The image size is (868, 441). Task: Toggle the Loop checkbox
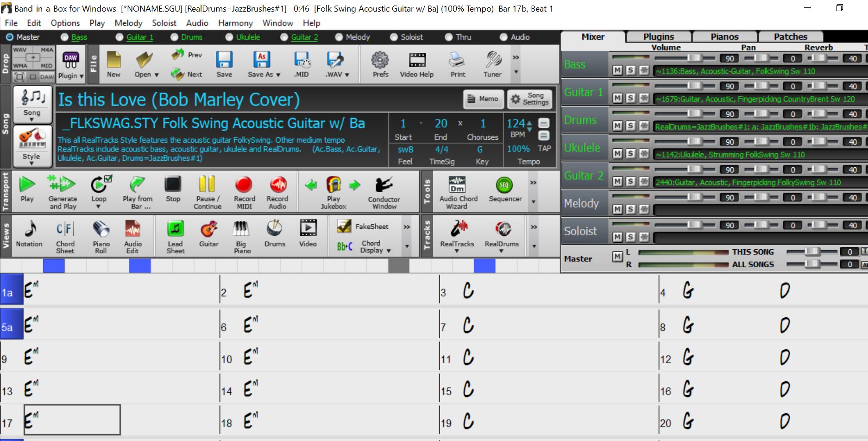(108, 178)
